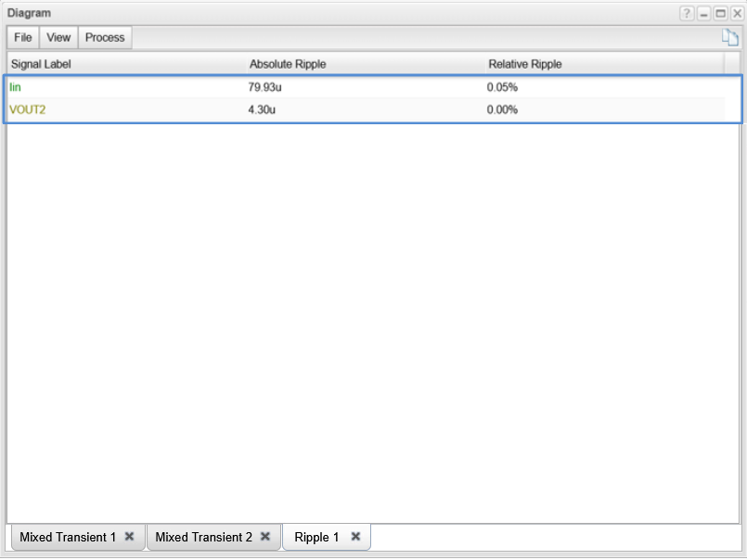
Task: Sort by Signal Label column header
Action: click(41, 64)
